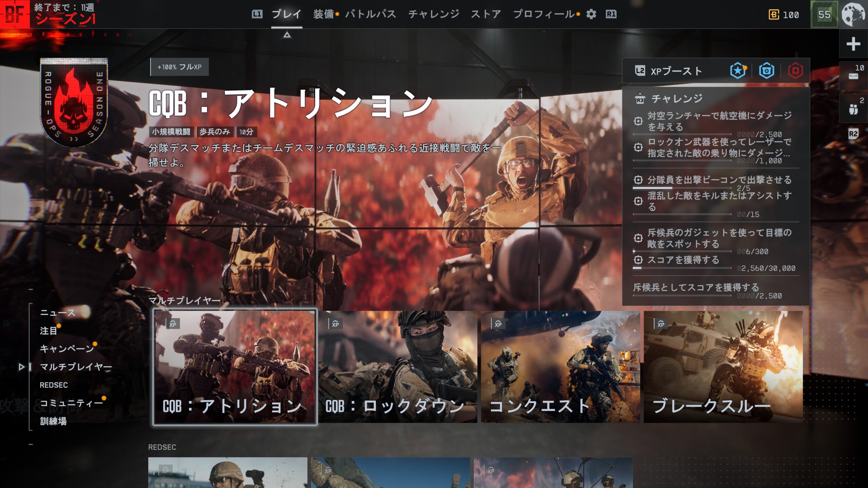Open the mail inbox icon
Image resolution: width=868 pixels, height=488 pixels.
(x=853, y=76)
